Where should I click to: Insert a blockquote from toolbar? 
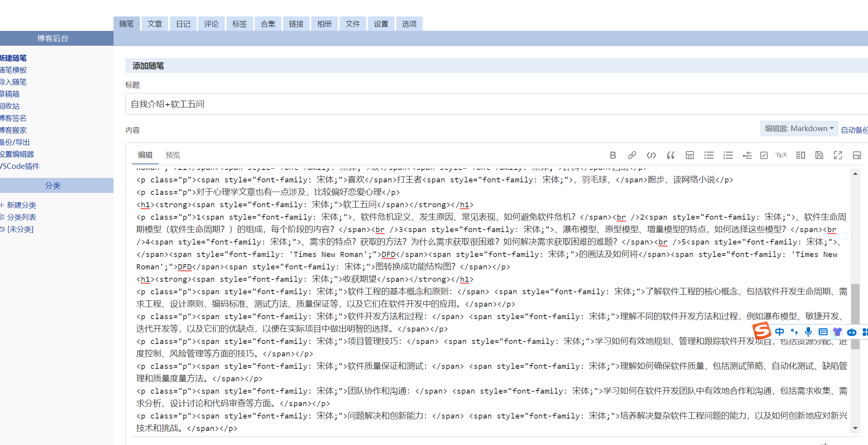(670, 155)
